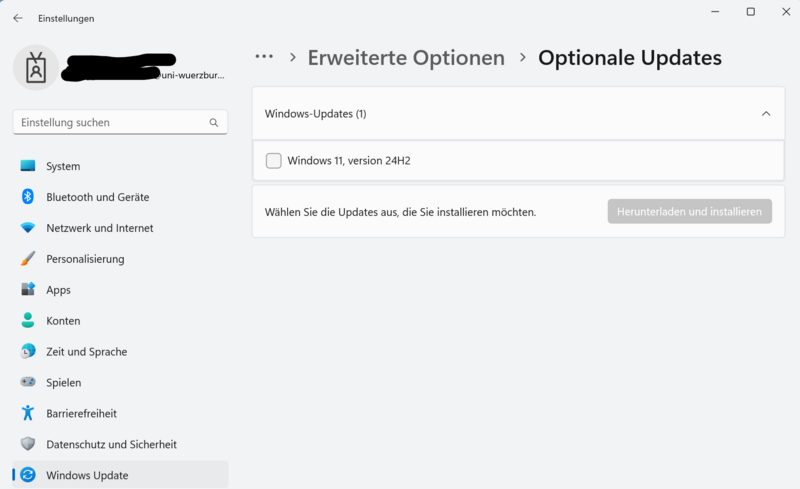Select the Spielen gamepad icon
Screen dimensions: 800x489
click(28, 383)
